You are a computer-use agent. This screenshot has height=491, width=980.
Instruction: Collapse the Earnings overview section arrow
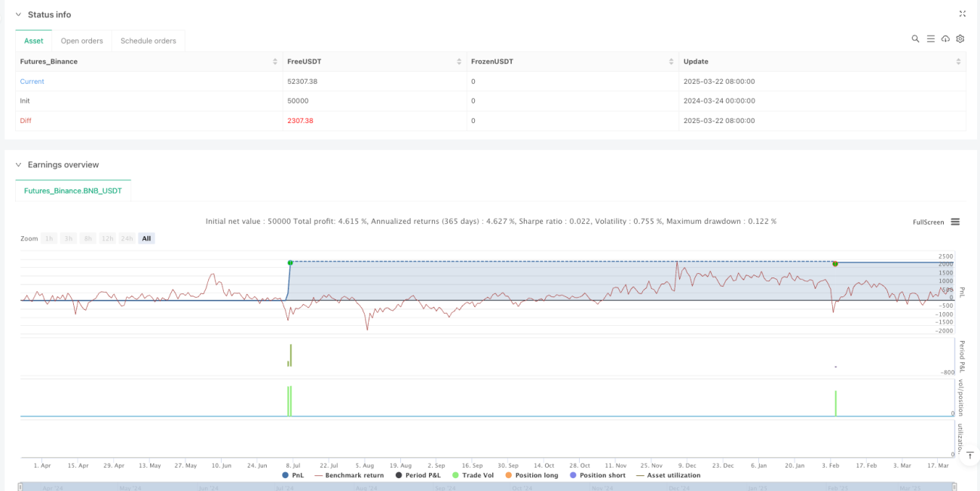20,164
